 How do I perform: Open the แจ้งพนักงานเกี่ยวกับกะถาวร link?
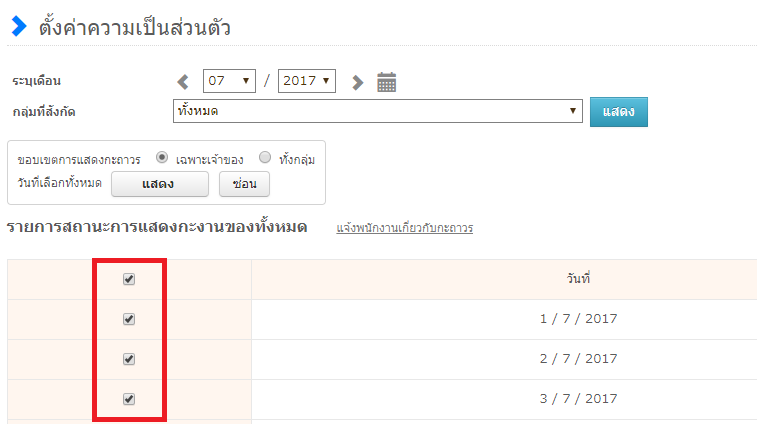[x=405, y=228]
